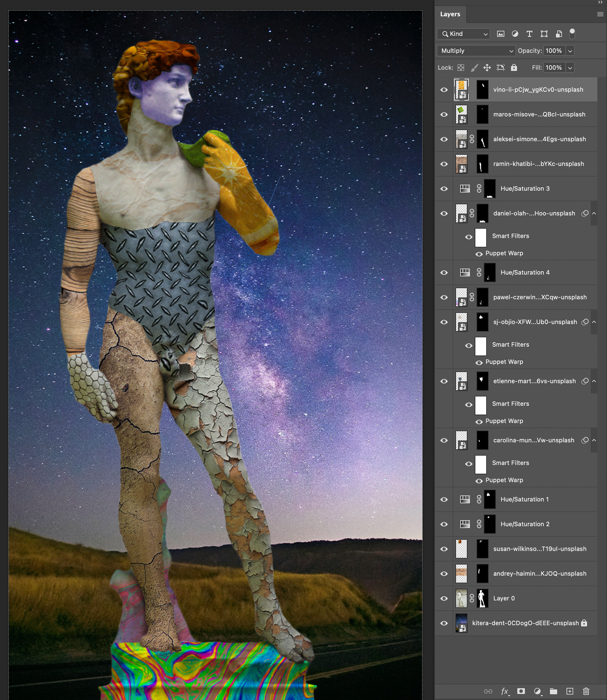Click the lock transparent pixels icon
Viewport: 607px width, 700px height.
pyautogui.click(x=461, y=68)
